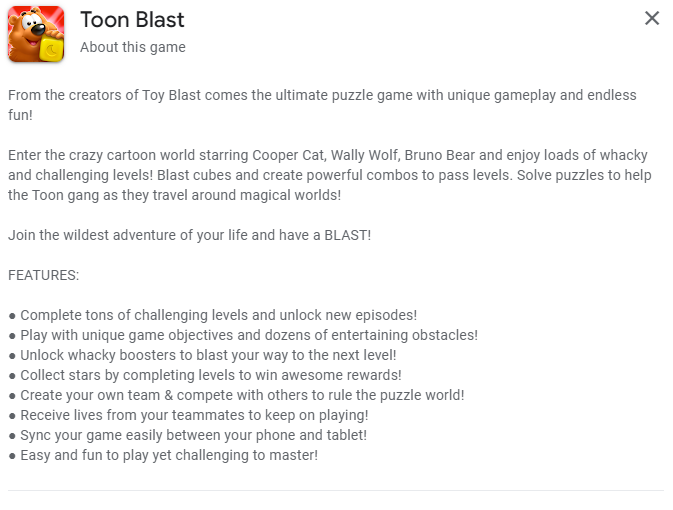Click the Easy and fun to play bullet

(163, 455)
